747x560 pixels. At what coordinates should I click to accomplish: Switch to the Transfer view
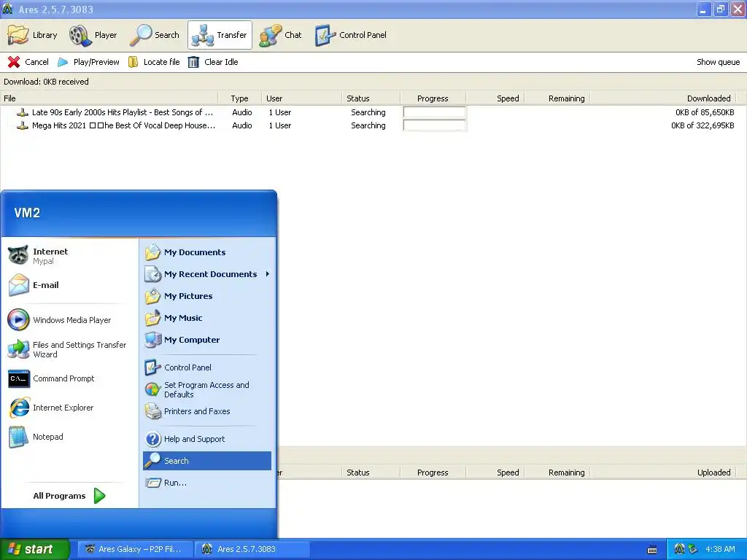[x=220, y=35]
